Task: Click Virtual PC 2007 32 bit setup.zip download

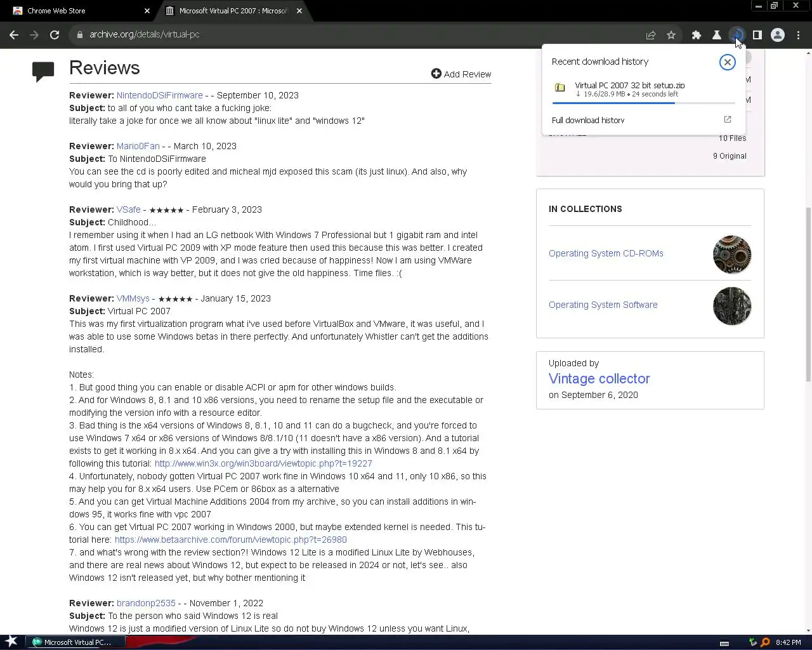Action: pyautogui.click(x=630, y=85)
